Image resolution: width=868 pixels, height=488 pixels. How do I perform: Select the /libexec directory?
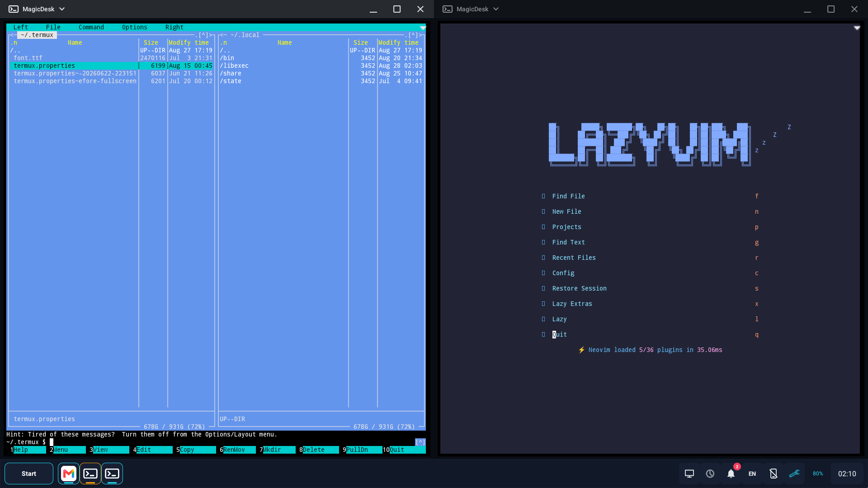(321, 66)
